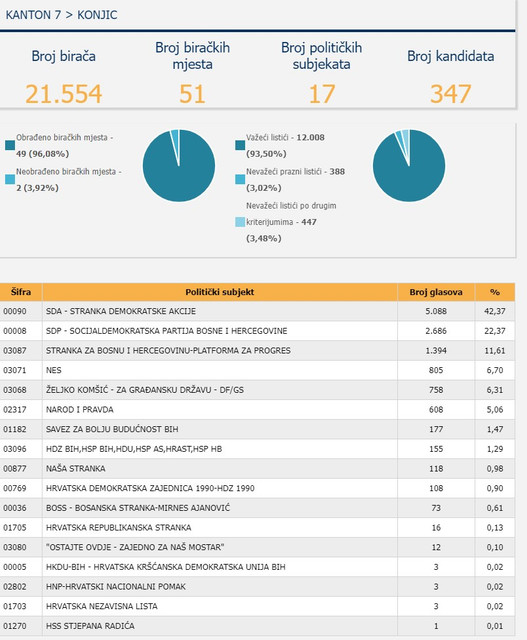Image resolution: width=527 pixels, height=640 pixels.
Task: Click the Nevažeći prazni listići legend swatch
Action: tap(240, 180)
